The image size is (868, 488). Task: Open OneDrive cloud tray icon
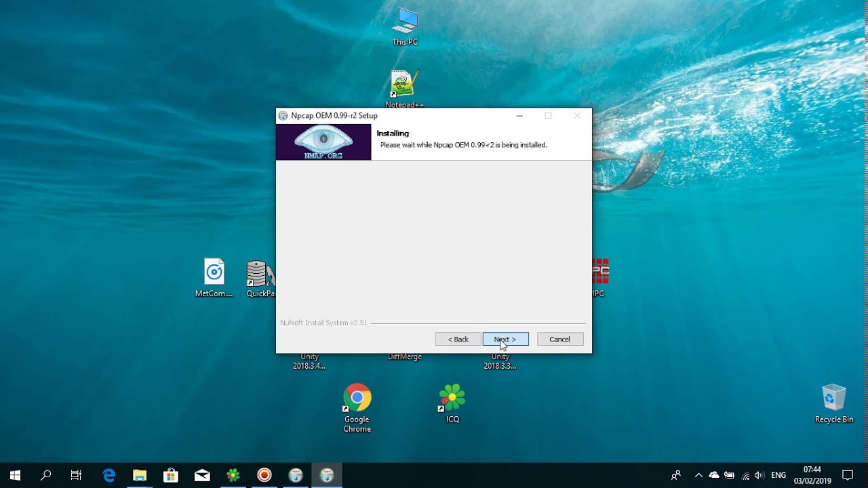pos(714,475)
